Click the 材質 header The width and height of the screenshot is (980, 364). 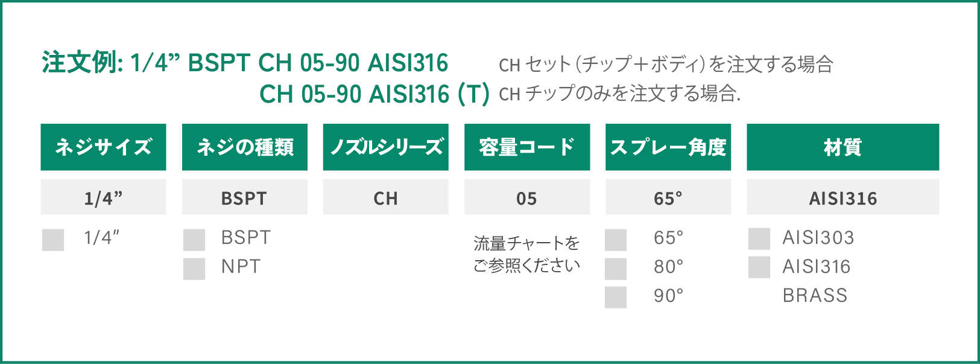point(843,147)
